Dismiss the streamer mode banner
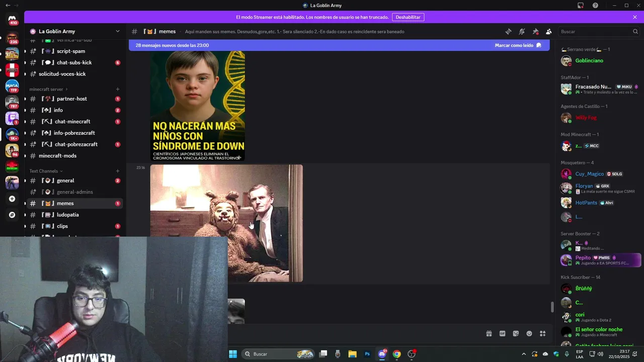The width and height of the screenshot is (644, 362). click(x=635, y=17)
